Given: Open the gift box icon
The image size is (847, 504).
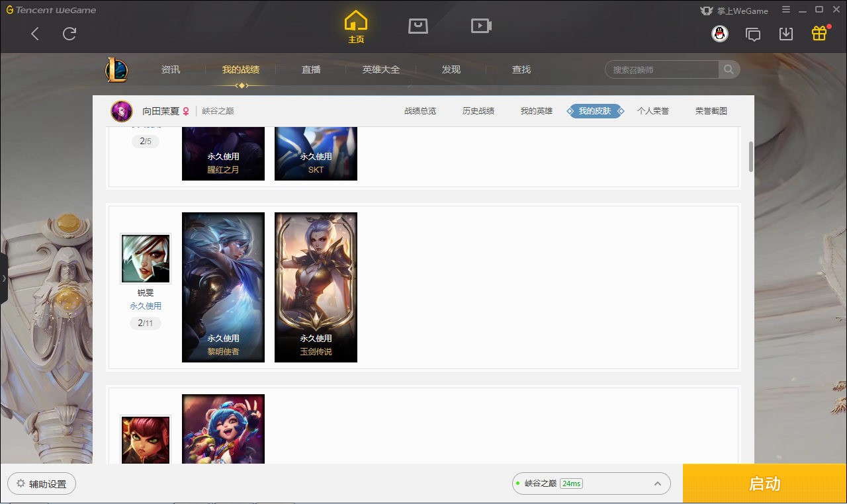Looking at the screenshot, I should coord(819,33).
